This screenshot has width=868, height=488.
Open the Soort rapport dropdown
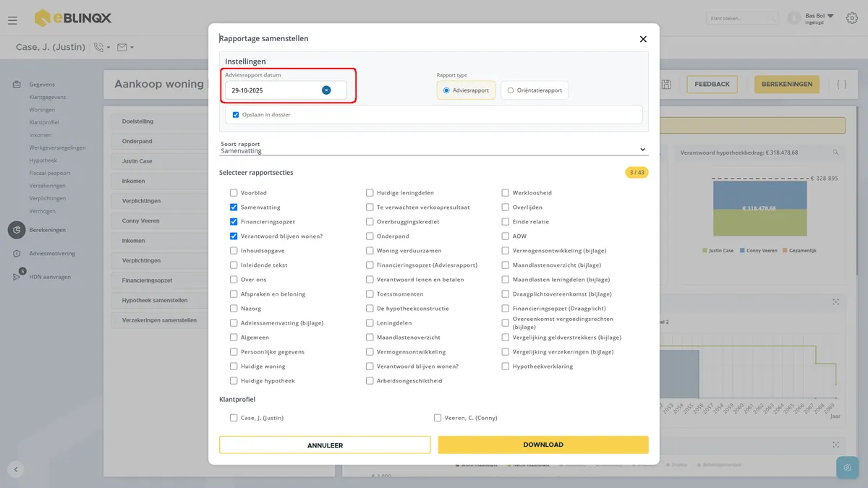434,147
